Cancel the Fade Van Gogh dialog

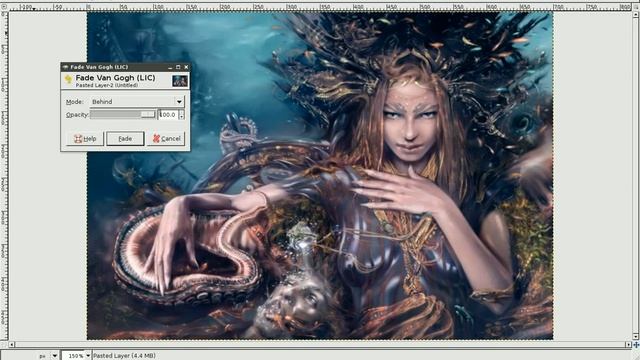[x=167, y=139]
